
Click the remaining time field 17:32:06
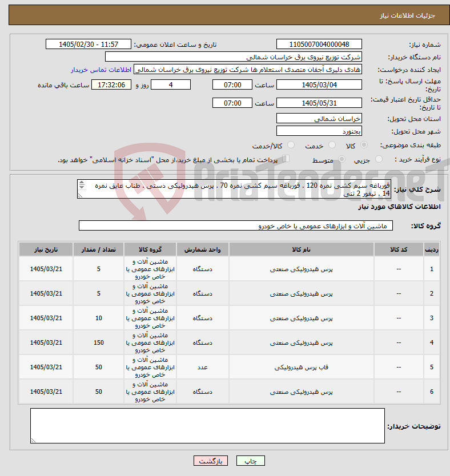111,85
